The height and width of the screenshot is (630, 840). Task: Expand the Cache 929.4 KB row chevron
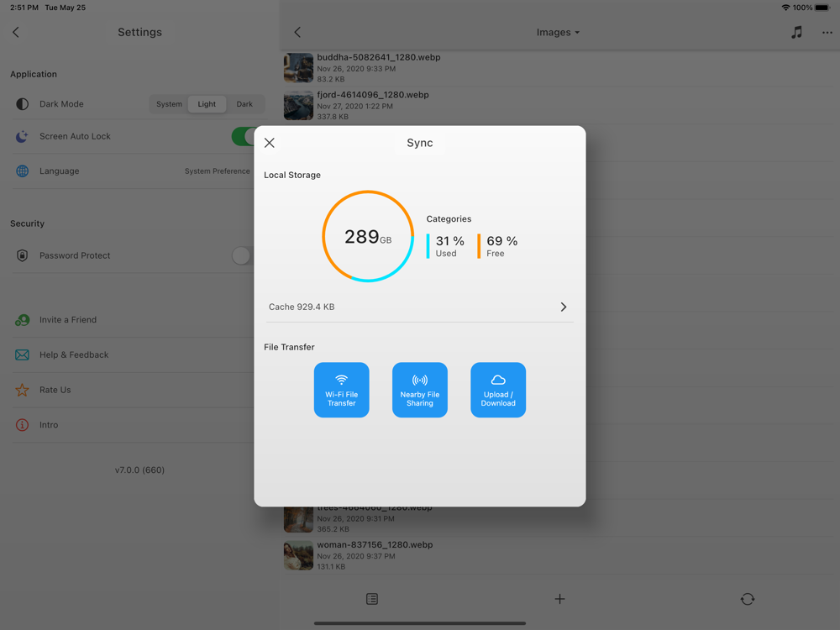[x=563, y=307]
